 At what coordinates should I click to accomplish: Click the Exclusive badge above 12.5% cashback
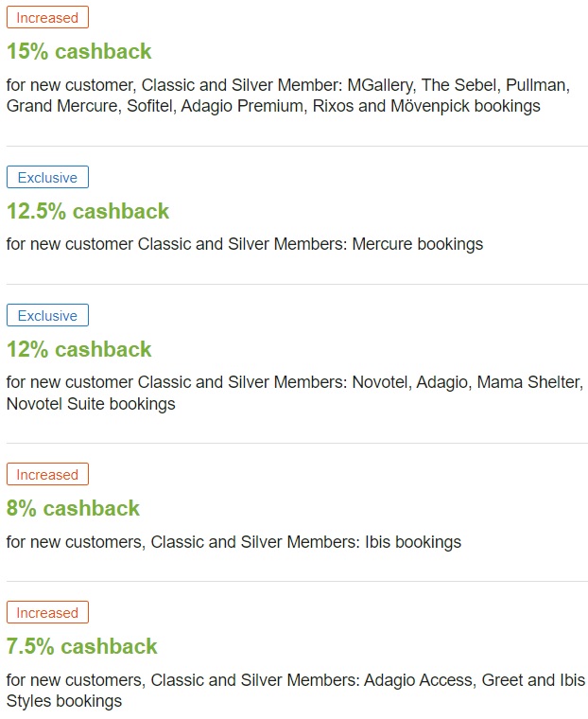click(x=47, y=177)
